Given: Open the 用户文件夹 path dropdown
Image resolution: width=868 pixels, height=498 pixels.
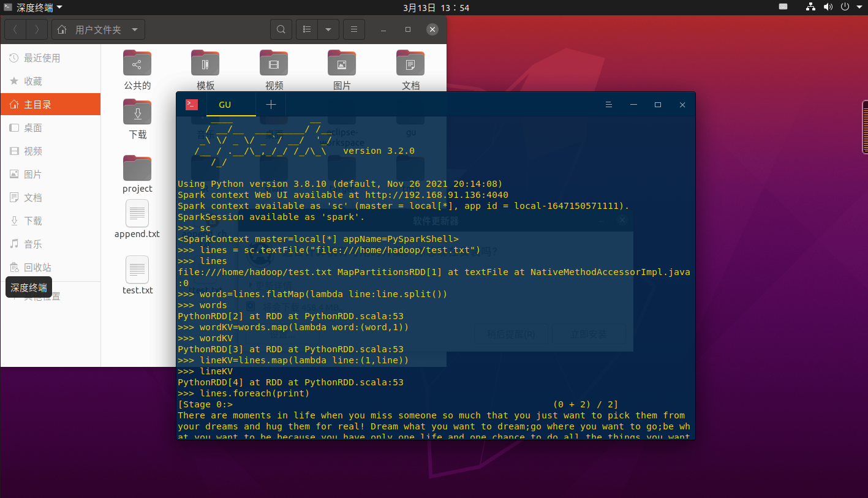Looking at the screenshot, I should coord(99,29).
